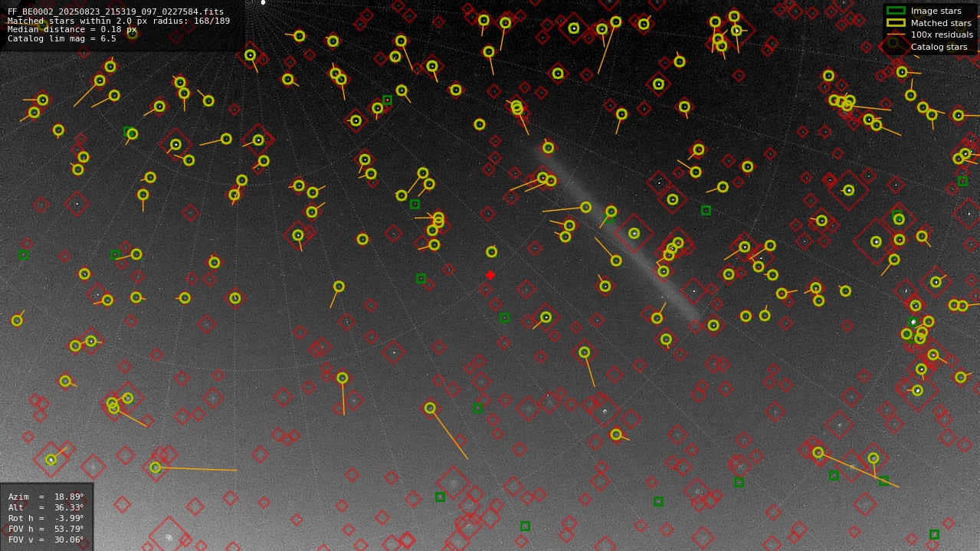Click the matched stars 168/189 line
This screenshot has width=980, height=551.
(x=119, y=21)
